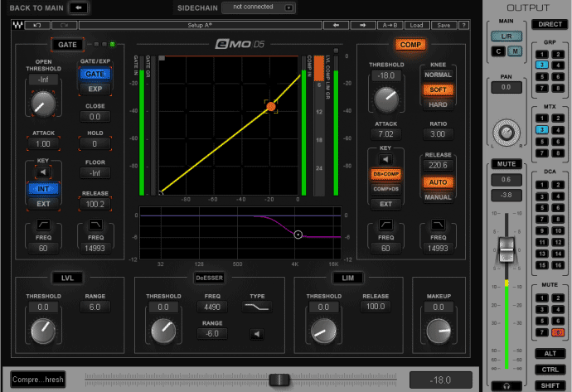This screenshot has height=392, width=572.
Task: Click gate high-pass filter icon
Action: point(43,225)
